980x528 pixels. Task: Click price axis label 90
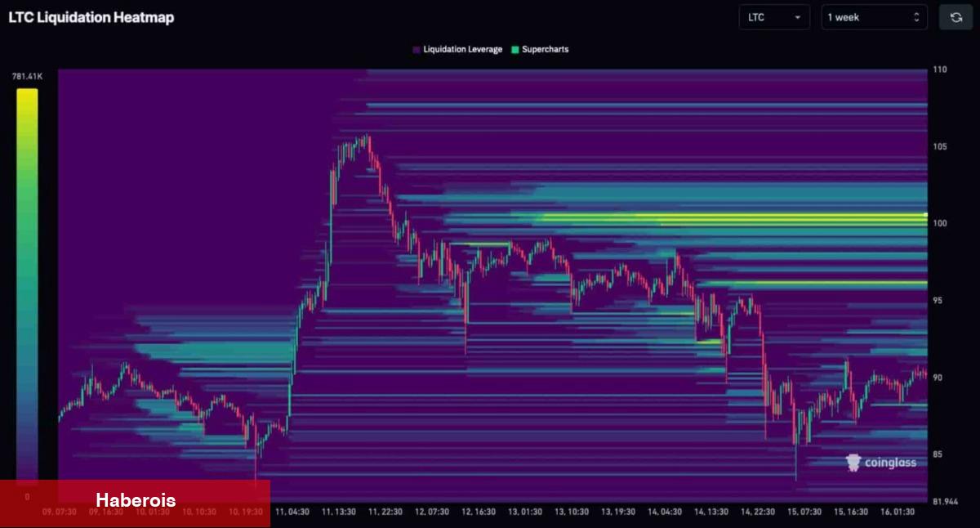(938, 378)
